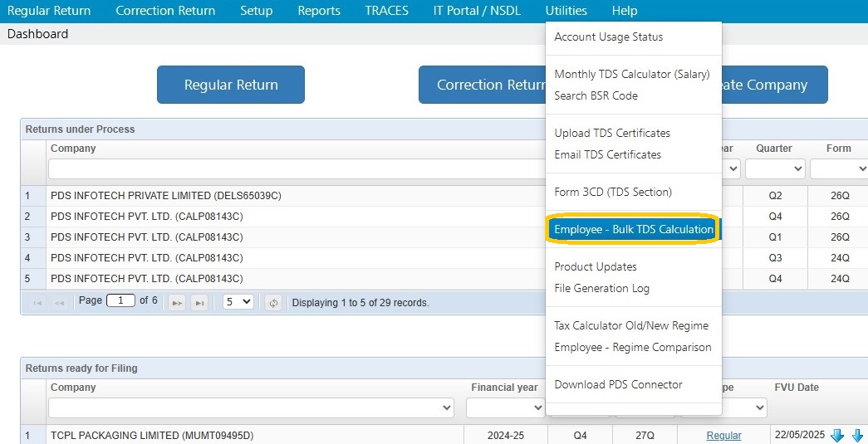Open Monthly TDS Calculator (Salary)
This screenshot has height=444, width=868.
pos(631,74)
